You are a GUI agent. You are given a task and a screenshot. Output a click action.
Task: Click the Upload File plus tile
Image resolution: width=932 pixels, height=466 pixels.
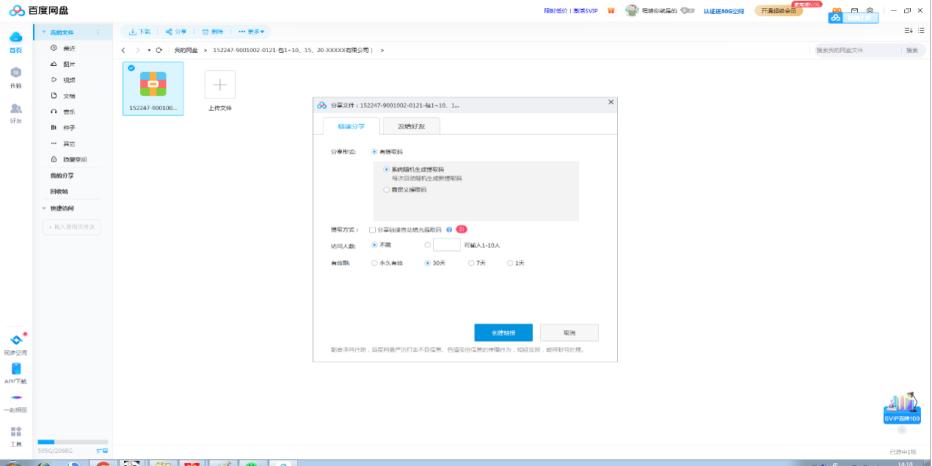point(220,84)
